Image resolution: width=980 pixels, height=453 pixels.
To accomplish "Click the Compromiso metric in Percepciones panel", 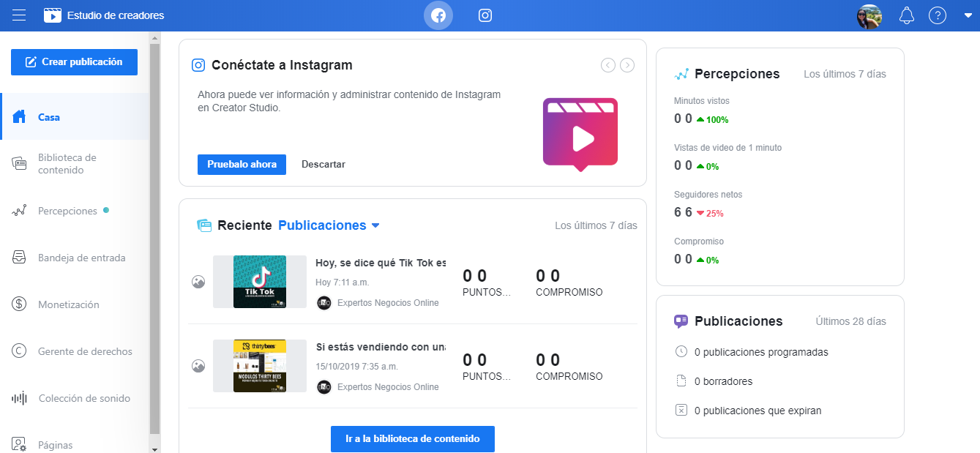I will 699,251.
